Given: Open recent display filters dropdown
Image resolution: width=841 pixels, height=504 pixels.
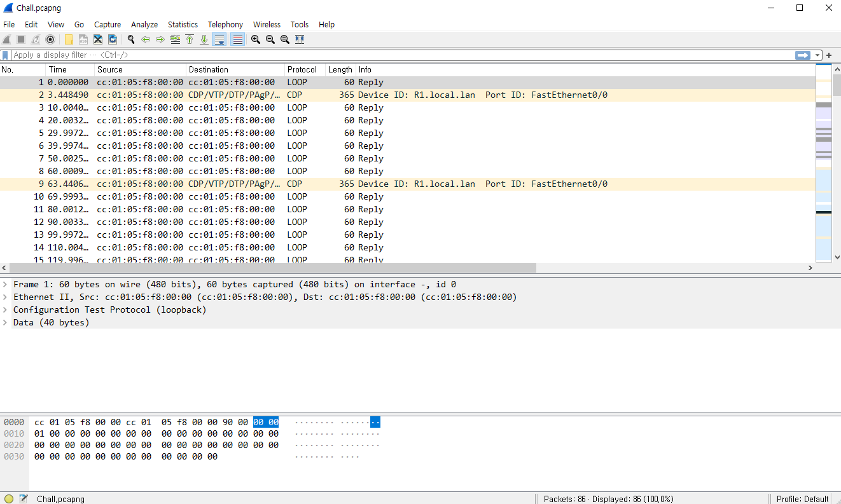Looking at the screenshot, I should [817, 55].
